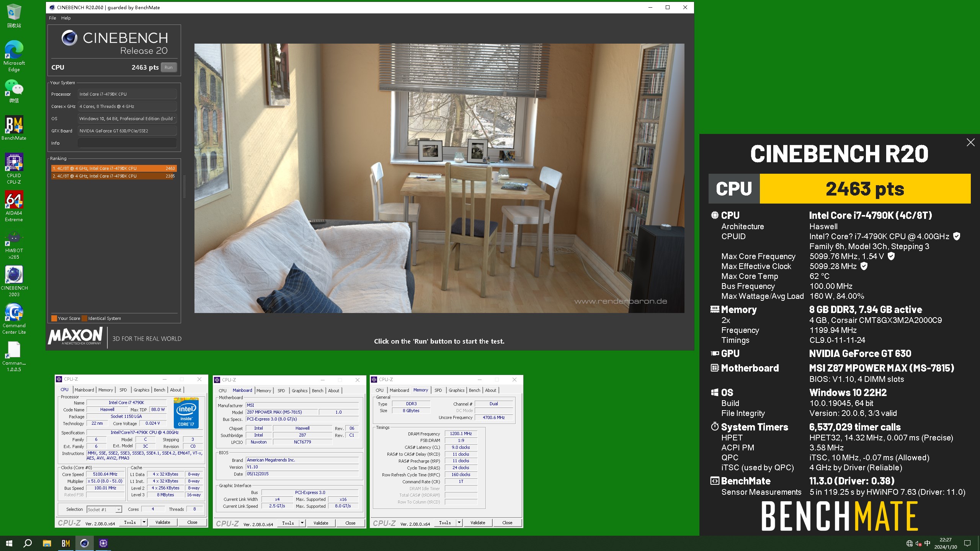Click DRAM Frequency value 1200.1 MHz
The width and height of the screenshot is (980, 551).
(x=461, y=434)
